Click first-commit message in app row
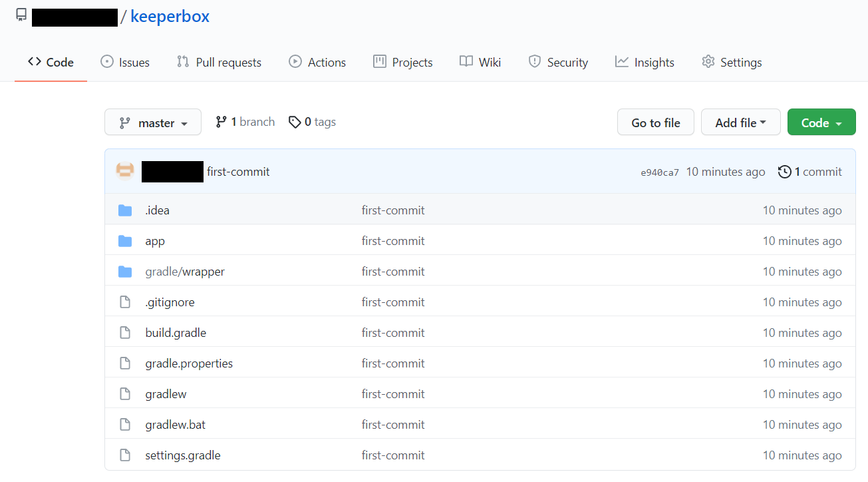The image size is (868, 482). click(393, 241)
